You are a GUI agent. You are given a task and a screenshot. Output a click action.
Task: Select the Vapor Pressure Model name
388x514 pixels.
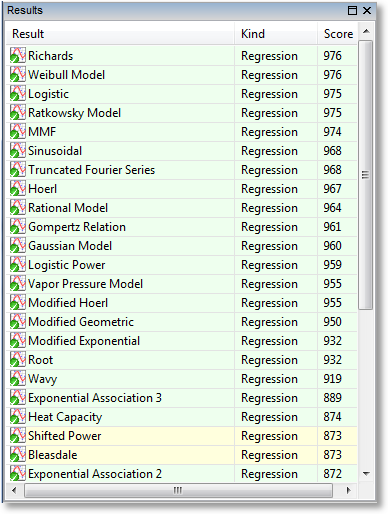pyautogui.click(x=85, y=284)
